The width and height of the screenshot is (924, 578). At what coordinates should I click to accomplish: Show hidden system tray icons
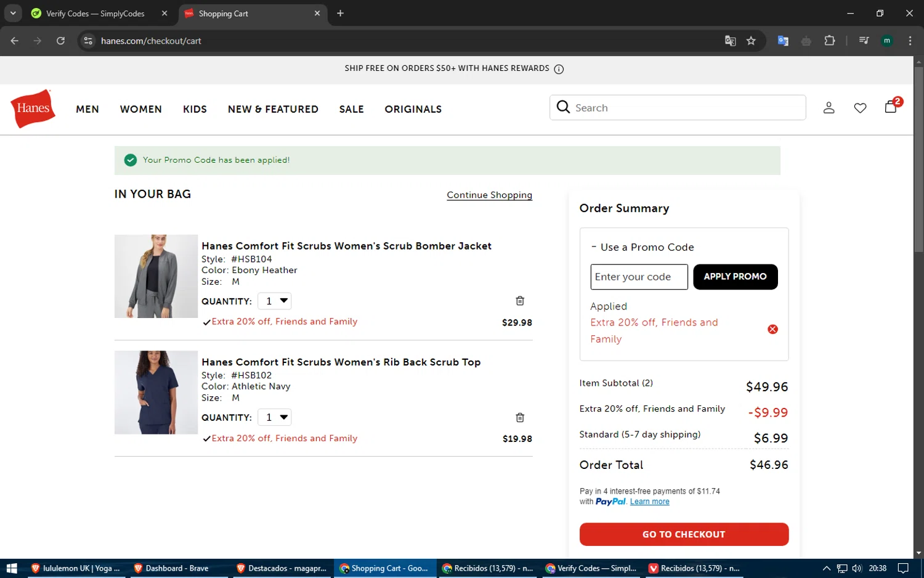(x=827, y=568)
